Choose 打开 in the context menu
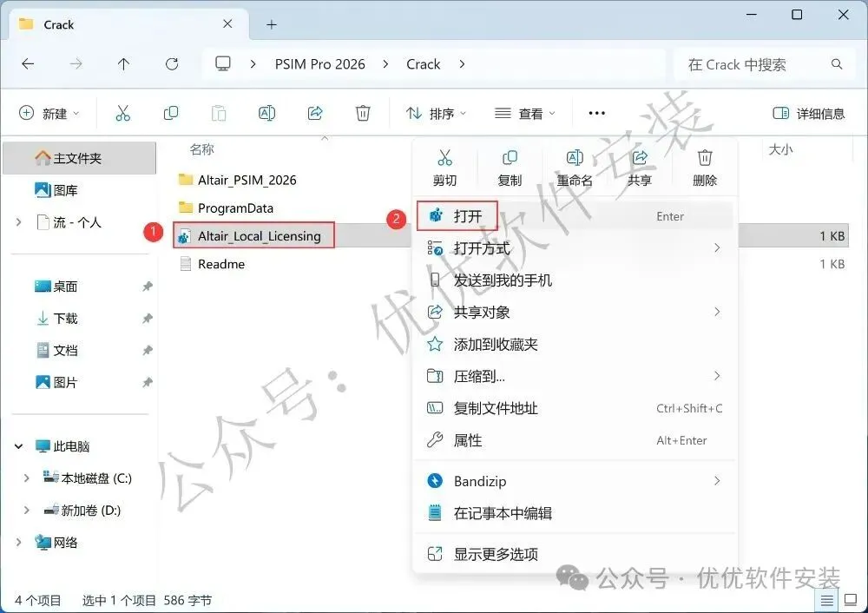868x613 pixels. [x=575, y=216]
